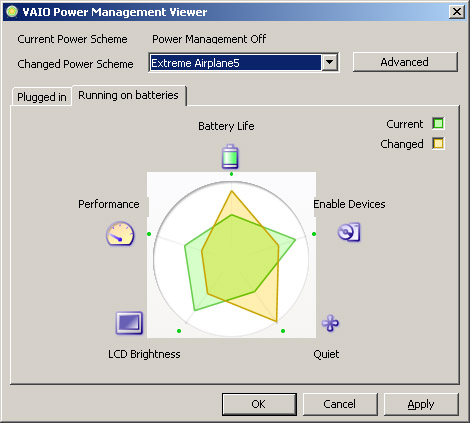Click the LCD Brightness label
Image resolution: width=470 pixels, height=423 pixels.
coord(144,354)
